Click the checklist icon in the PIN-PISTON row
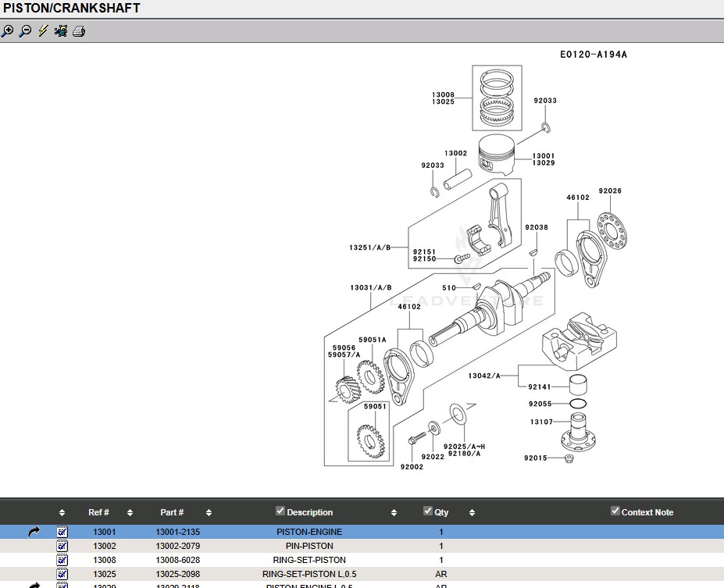 click(x=62, y=546)
